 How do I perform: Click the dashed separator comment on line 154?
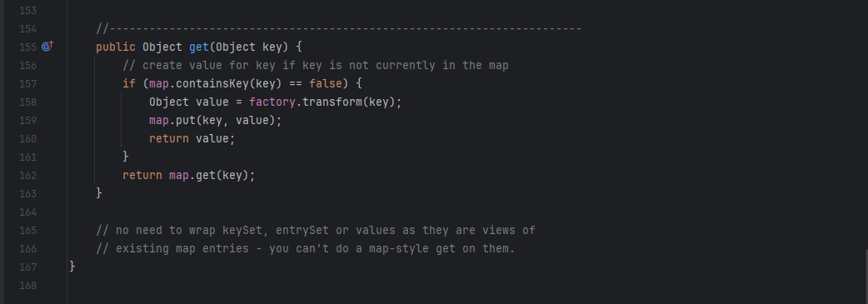(339, 29)
